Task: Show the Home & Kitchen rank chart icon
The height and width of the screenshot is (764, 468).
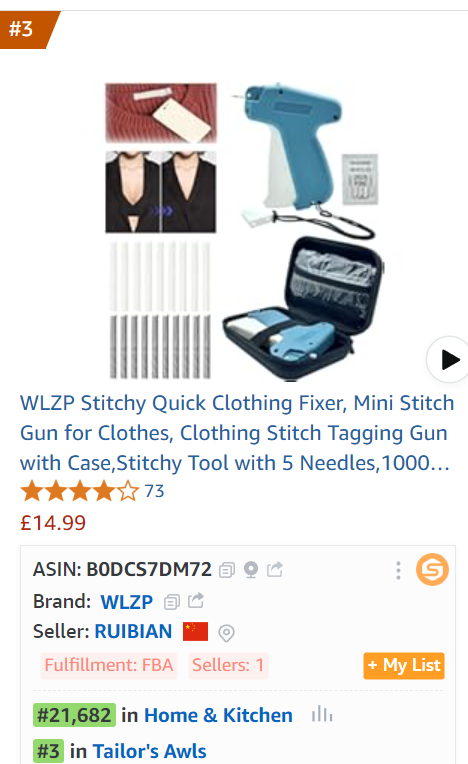Action: (x=322, y=714)
